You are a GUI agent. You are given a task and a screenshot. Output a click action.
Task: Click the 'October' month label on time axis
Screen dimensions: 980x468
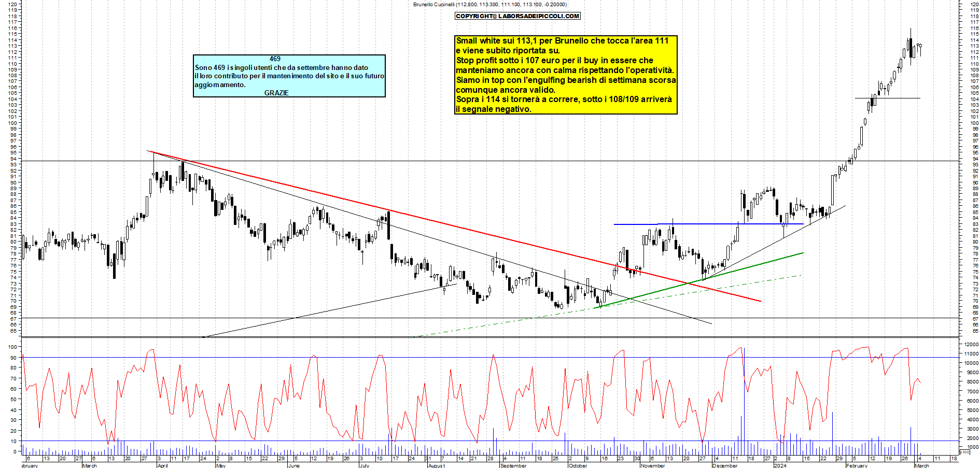click(x=578, y=465)
